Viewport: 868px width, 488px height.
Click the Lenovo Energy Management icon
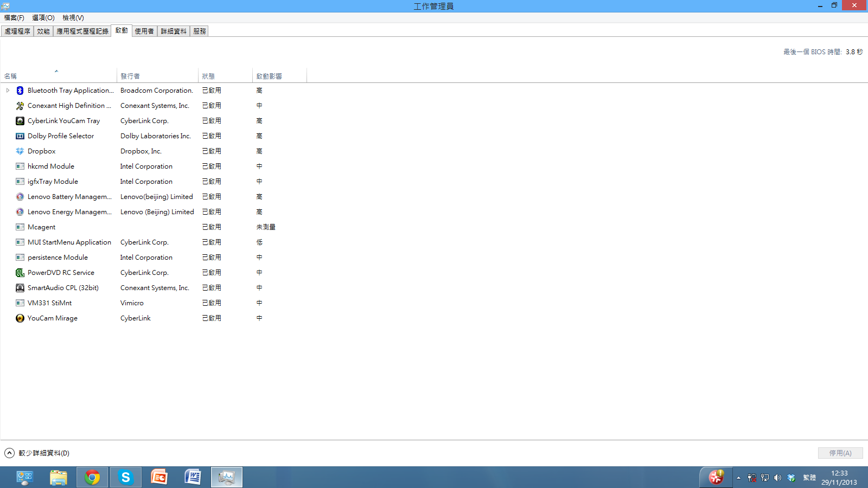[x=20, y=212]
